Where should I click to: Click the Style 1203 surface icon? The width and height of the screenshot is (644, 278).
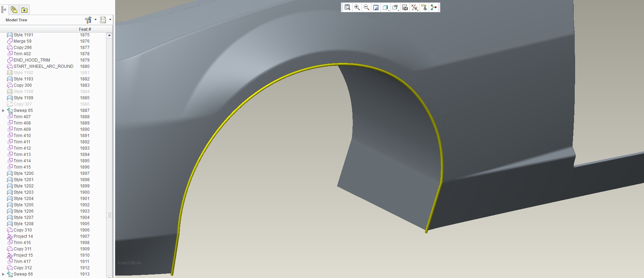click(10, 192)
